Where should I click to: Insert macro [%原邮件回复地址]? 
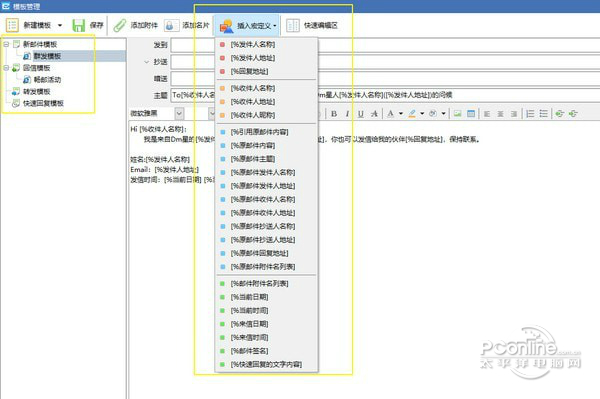266,253
